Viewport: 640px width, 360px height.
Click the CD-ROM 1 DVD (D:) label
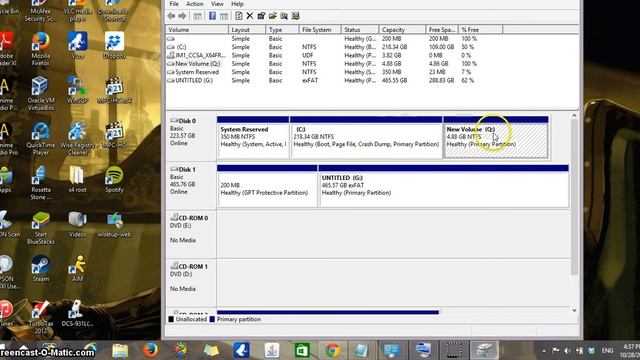point(191,282)
